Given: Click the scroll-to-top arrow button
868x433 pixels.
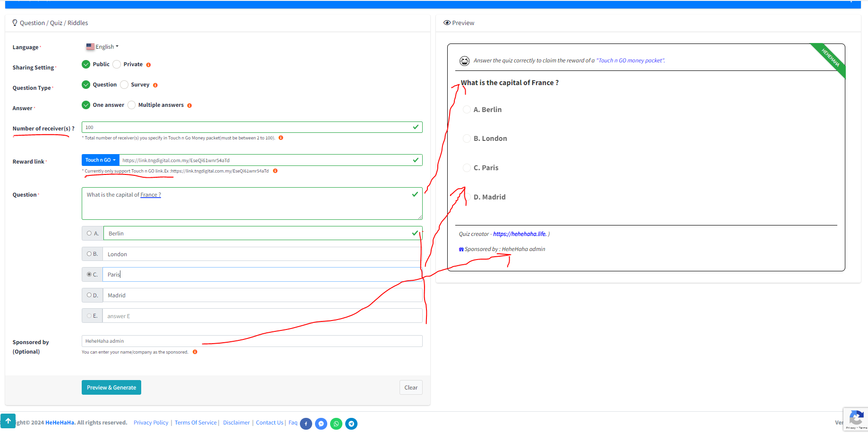Looking at the screenshot, I should click(x=8, y=421).
